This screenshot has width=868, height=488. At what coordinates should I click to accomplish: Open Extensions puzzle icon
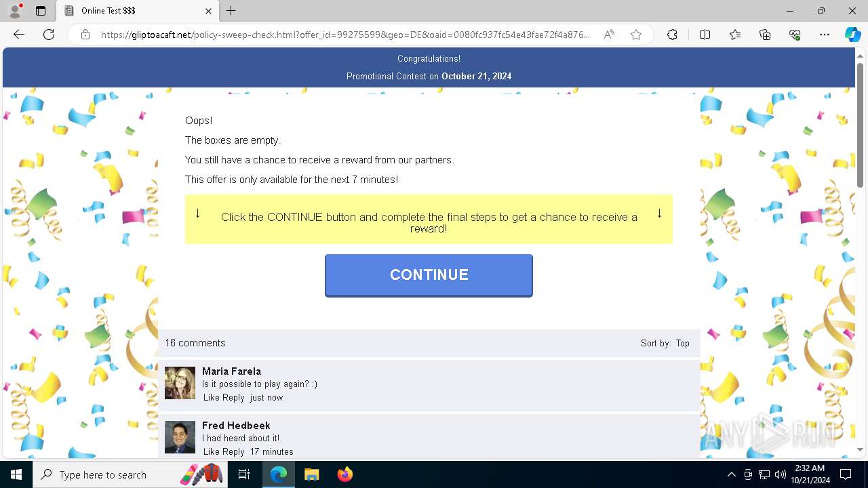(672, 35)
